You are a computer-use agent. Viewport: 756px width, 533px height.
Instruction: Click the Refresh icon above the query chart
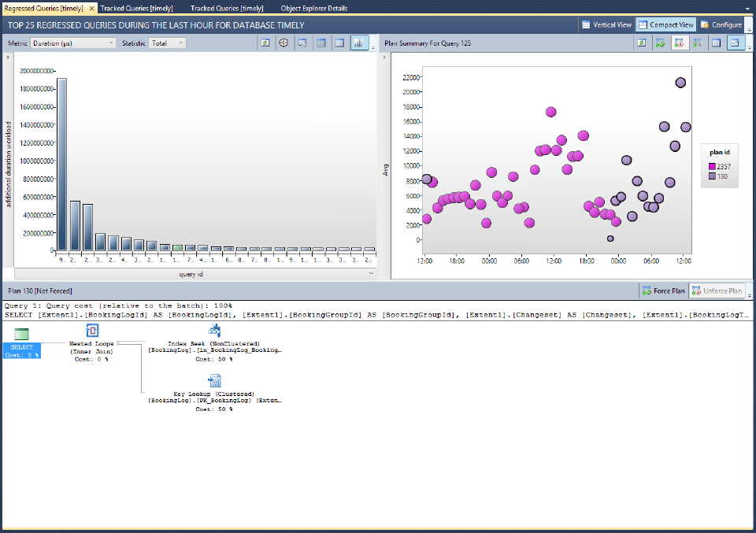pos(266,43)
